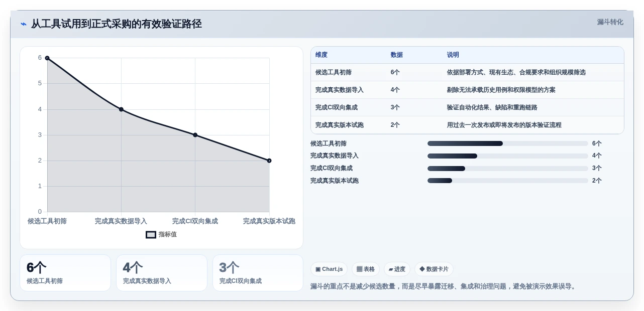
Task: Click progress label 完成真实版本试跑
Action: pyautogui.click(x=335, y=181)
